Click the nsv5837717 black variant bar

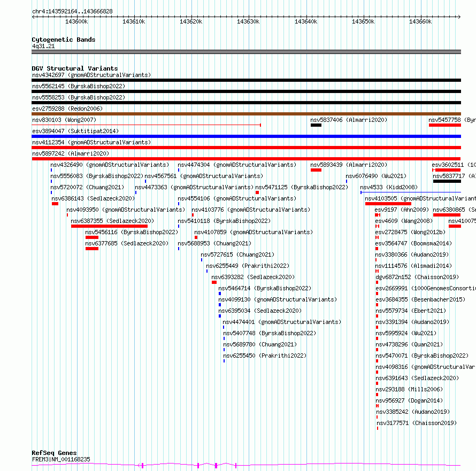click(447, 181)
